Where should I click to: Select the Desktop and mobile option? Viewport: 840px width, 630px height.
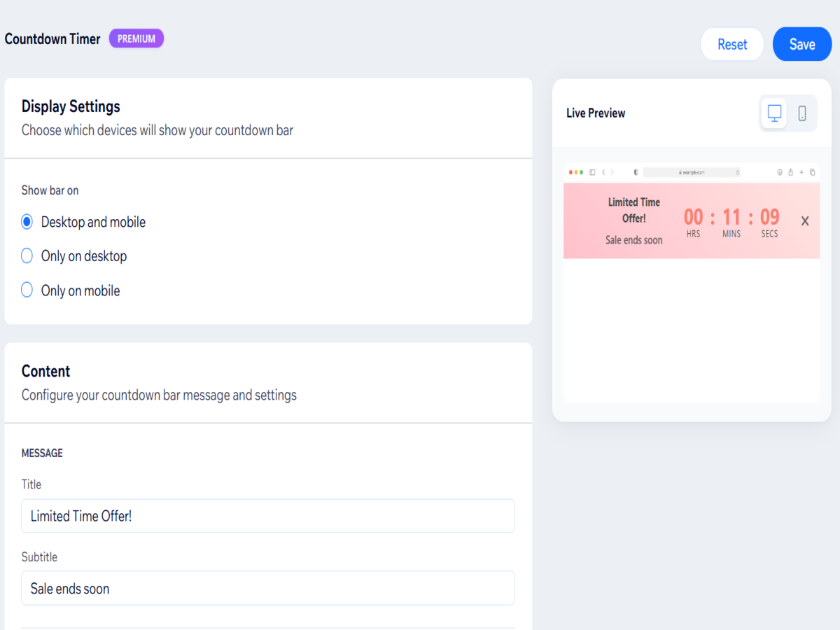click(27, 222)
